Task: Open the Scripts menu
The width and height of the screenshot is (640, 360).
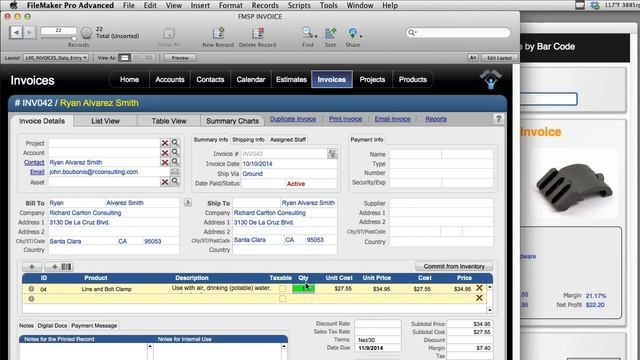Action: coord(299,5)
